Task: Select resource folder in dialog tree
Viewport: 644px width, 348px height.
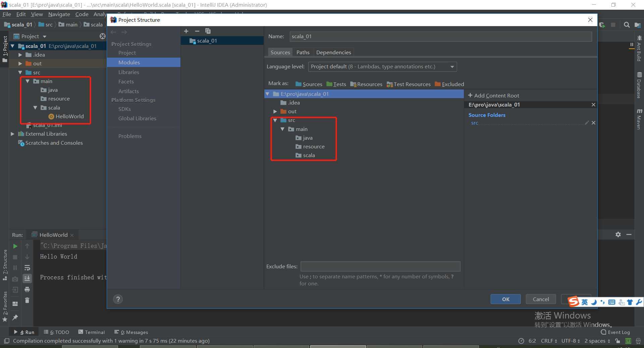Action: (310, 146)
